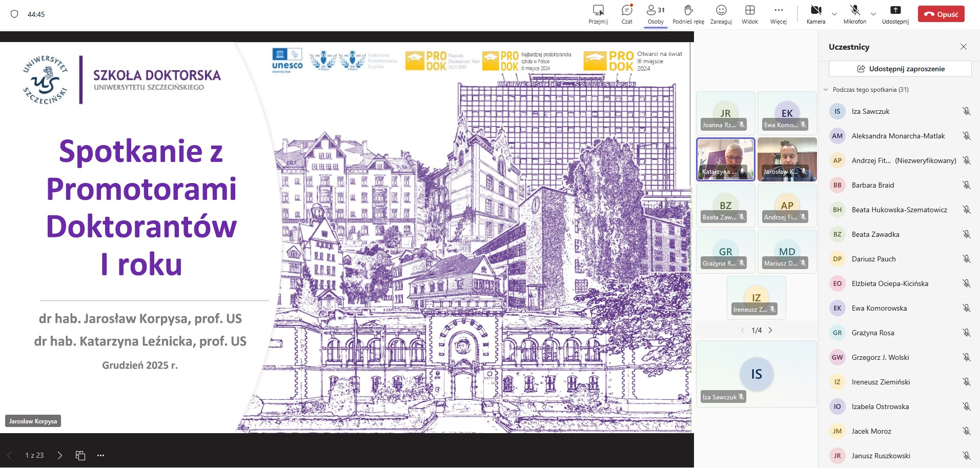Screen dimensions: 980x468
Task: Collapse 'Podczas tego spotkania' participant list
Action: 826,90
